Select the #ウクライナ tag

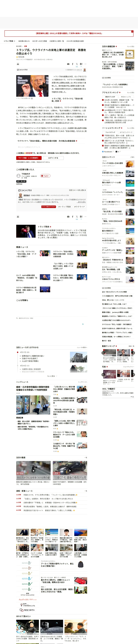click(x=79, y=207)
